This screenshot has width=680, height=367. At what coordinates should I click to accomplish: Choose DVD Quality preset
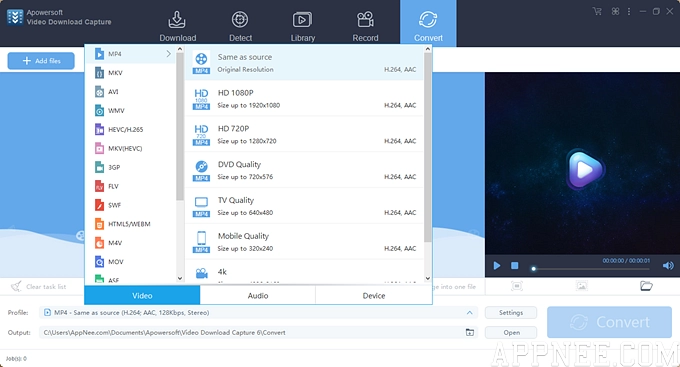click(304, 170)
